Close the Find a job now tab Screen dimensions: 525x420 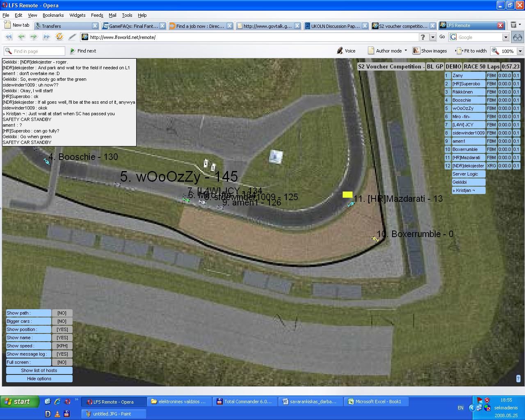pyautogui.click(x=230, y=26)
